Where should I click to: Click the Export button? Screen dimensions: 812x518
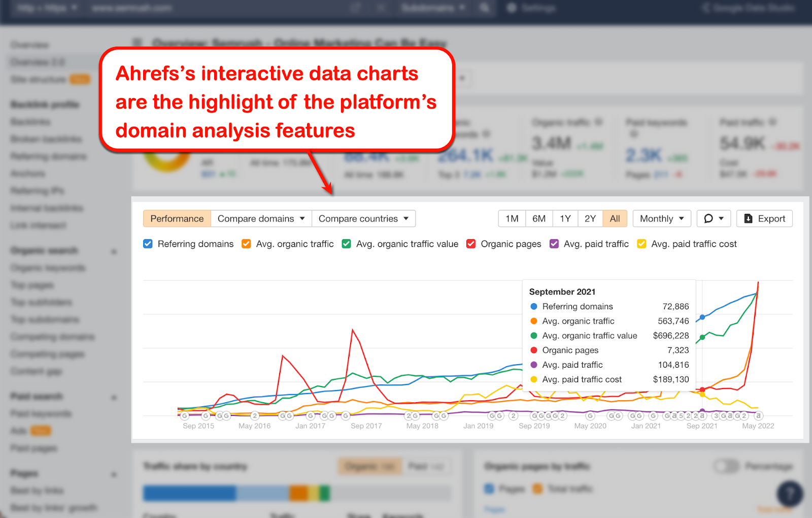click(764, 218)
